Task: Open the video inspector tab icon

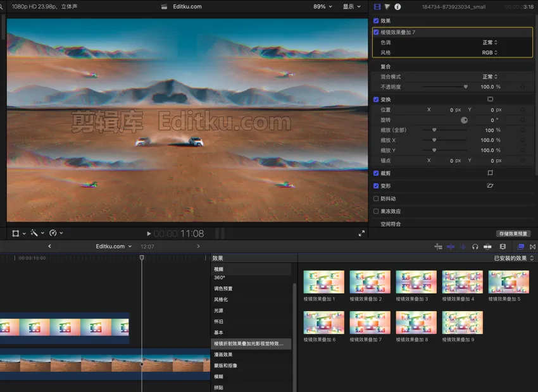Action: click(378, 7)
